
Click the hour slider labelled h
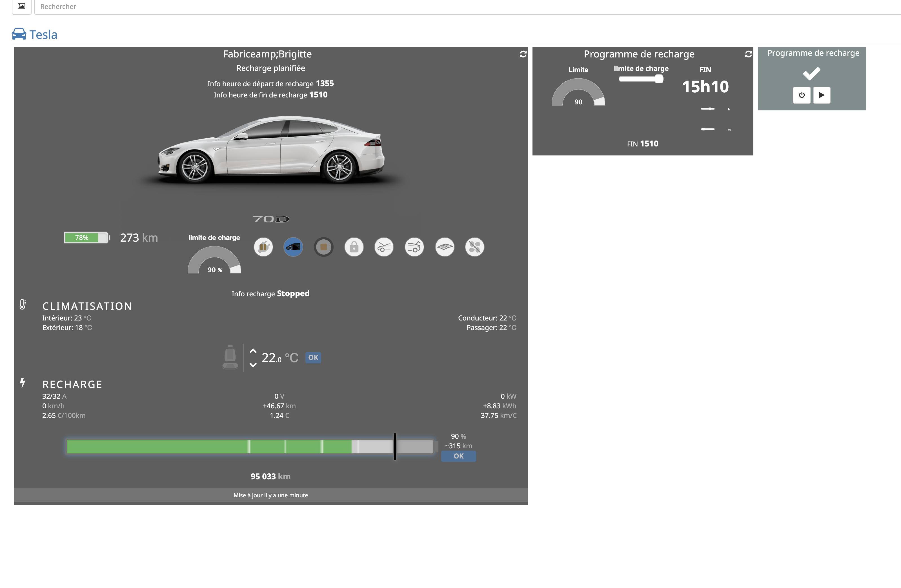(707, 109)
